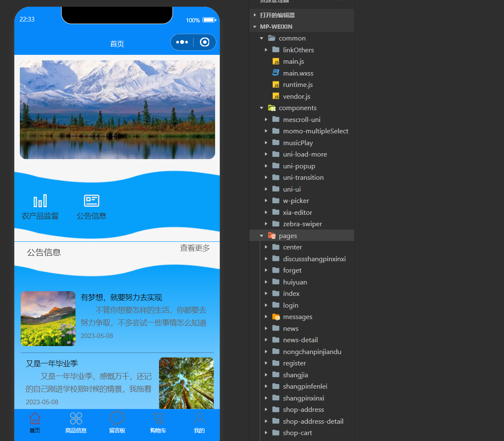
Task: Open the 商品信息 tab icon
Action: point(76,419)
